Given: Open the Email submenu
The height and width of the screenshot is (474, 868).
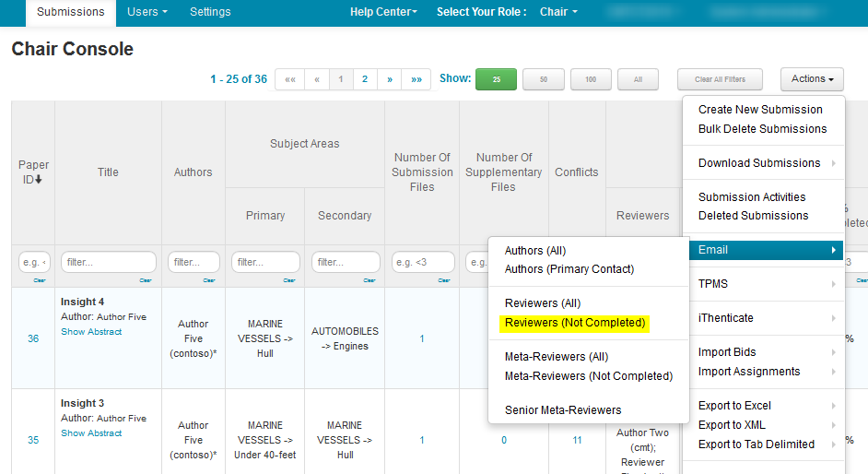Looking at the screenshot, I should click(x=767, y=250).
